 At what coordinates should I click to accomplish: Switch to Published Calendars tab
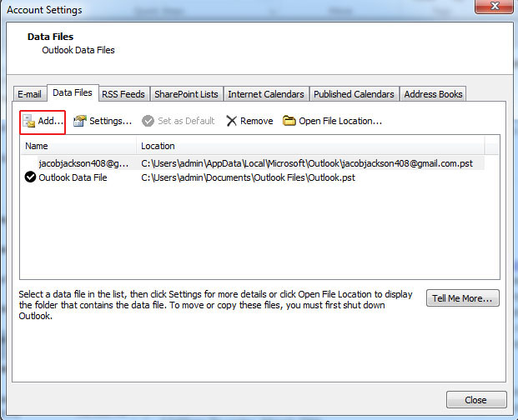[354, 94]
